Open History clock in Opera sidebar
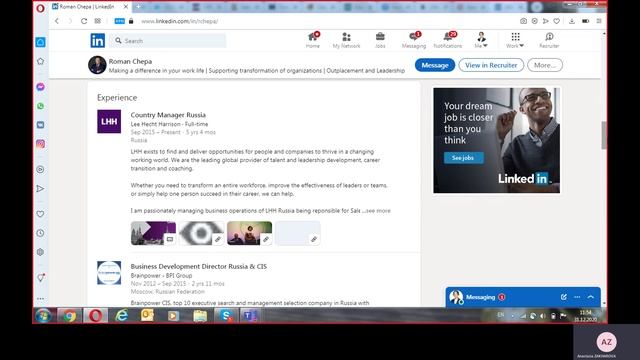640x360 pixels. click(x=40, y=233)
